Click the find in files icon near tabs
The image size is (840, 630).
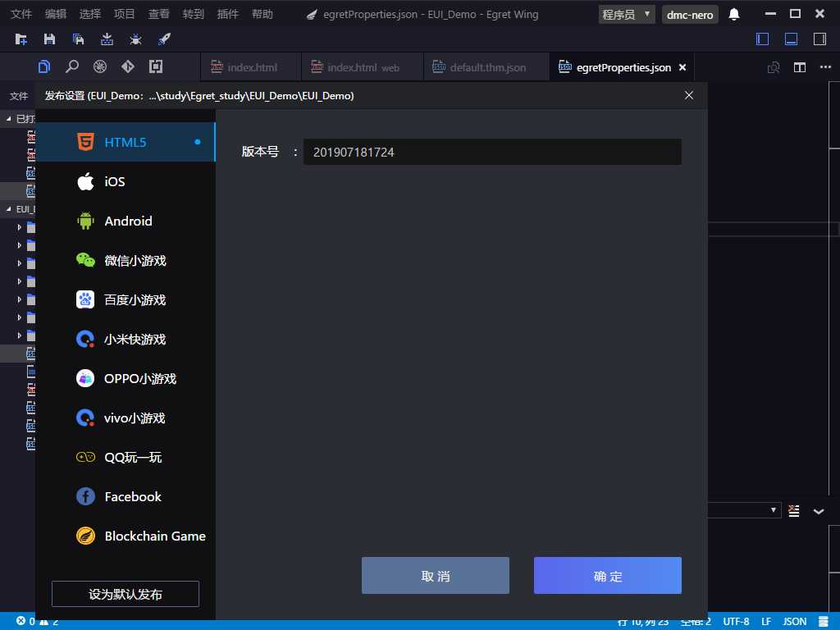coord(774,67)
